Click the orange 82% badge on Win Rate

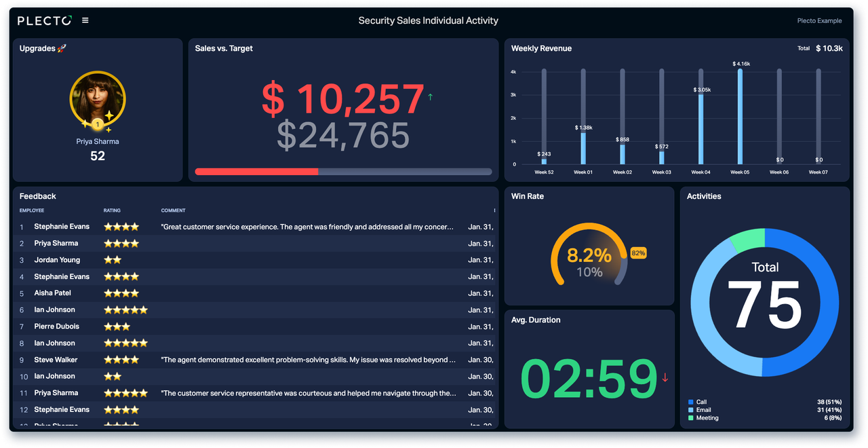pos(638,253)
